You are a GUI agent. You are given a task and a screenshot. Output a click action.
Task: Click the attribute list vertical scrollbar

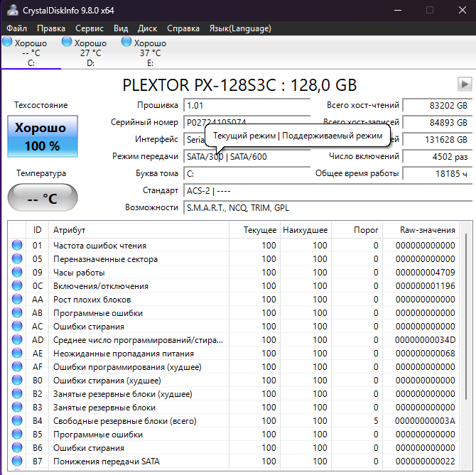(466, 348)
